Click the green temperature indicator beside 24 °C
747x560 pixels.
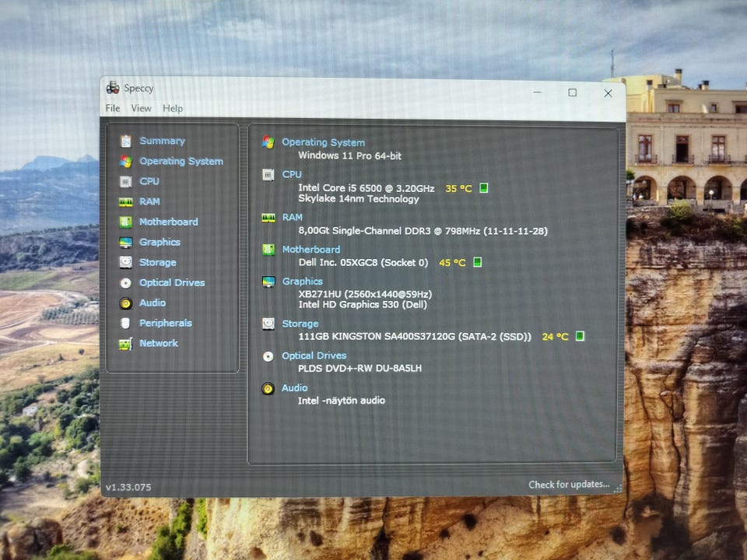click(580, 336)
